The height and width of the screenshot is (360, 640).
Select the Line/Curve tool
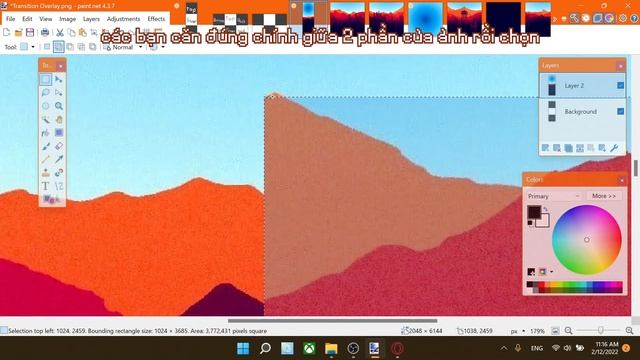[x=59, y=186]
